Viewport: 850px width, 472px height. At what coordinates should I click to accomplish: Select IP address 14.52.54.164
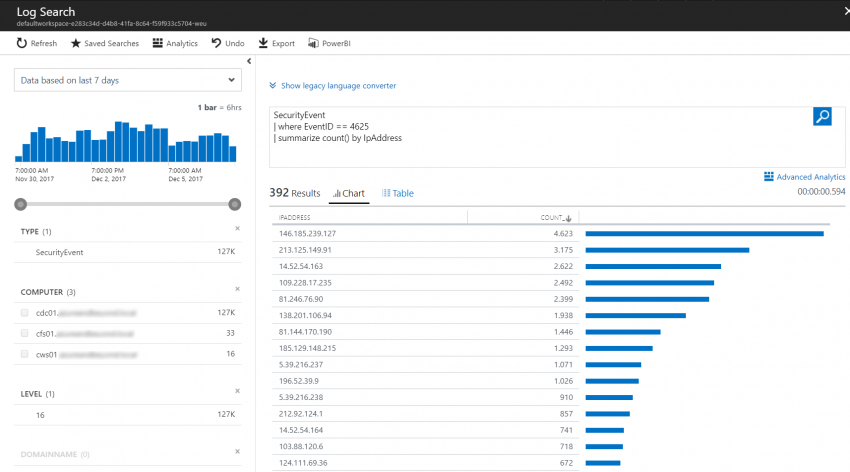point(300,430)
